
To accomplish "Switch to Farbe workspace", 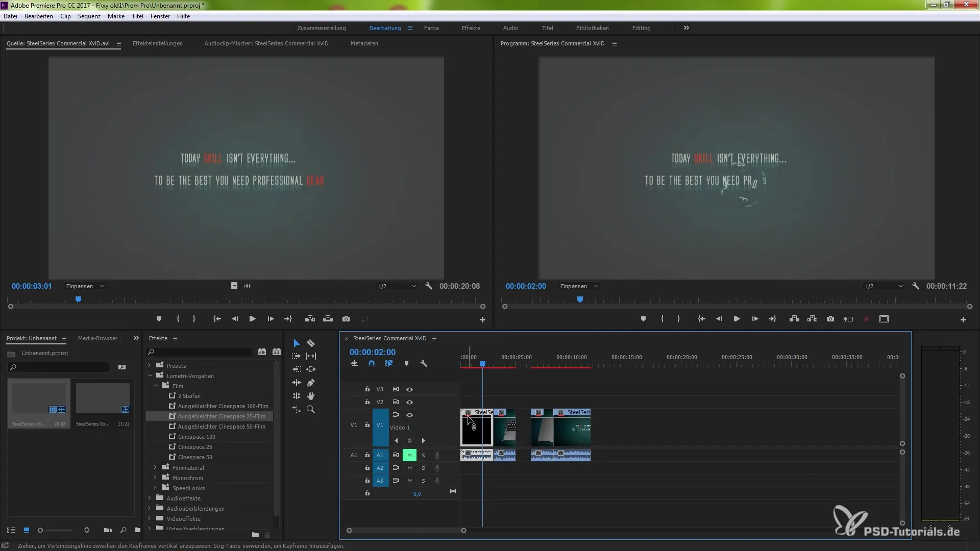I will click(x=431, y=28).
